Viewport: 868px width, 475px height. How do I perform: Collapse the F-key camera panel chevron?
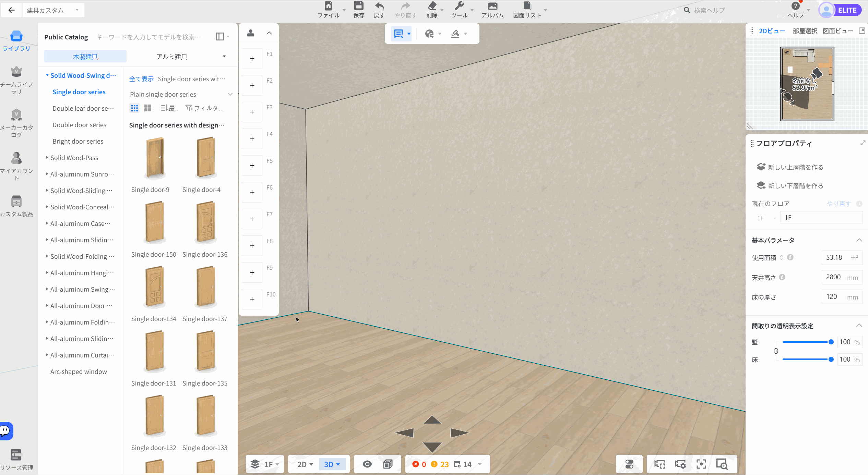click(269, 33)
